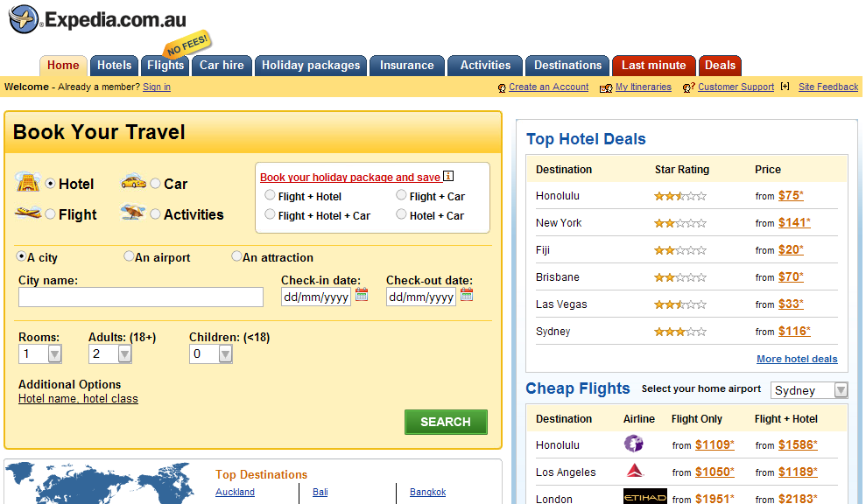Click Book your holiday package and save
This screenshot has width=866, height=504.
(350, 178)
